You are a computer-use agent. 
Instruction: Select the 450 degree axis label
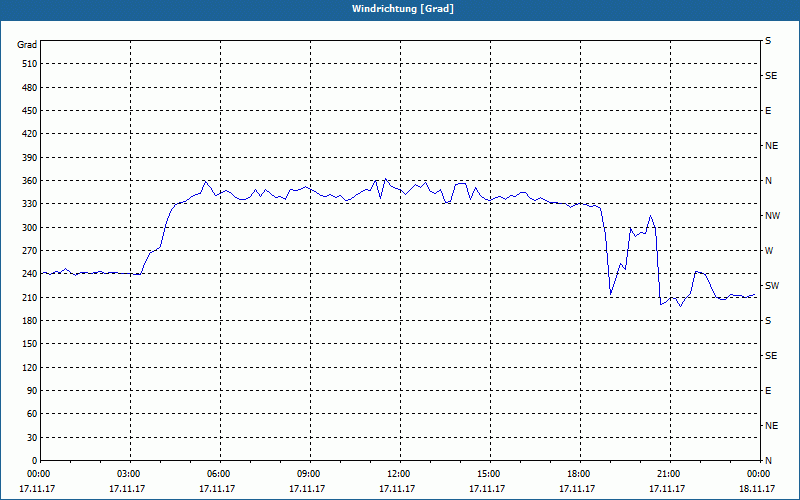[29, 111]
